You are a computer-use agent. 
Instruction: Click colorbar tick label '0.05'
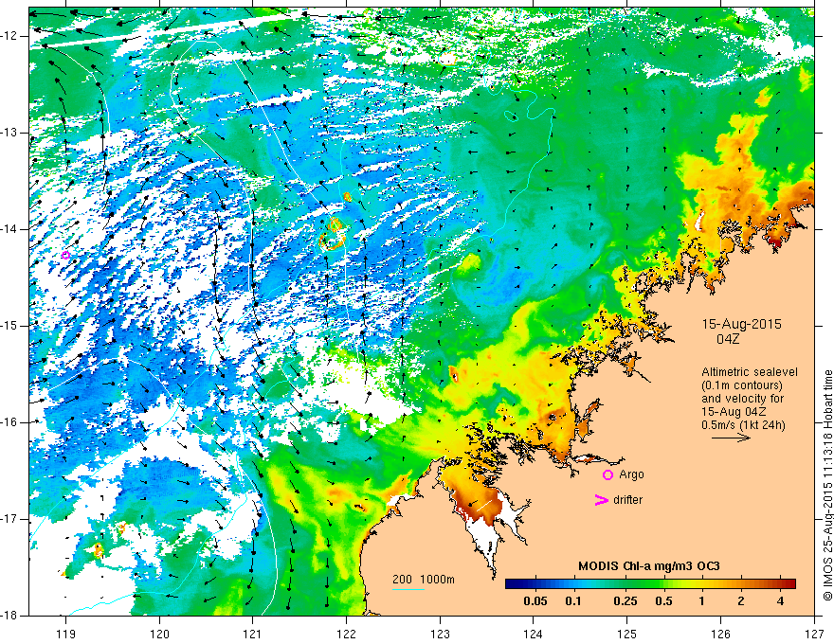tap(535, 601)
